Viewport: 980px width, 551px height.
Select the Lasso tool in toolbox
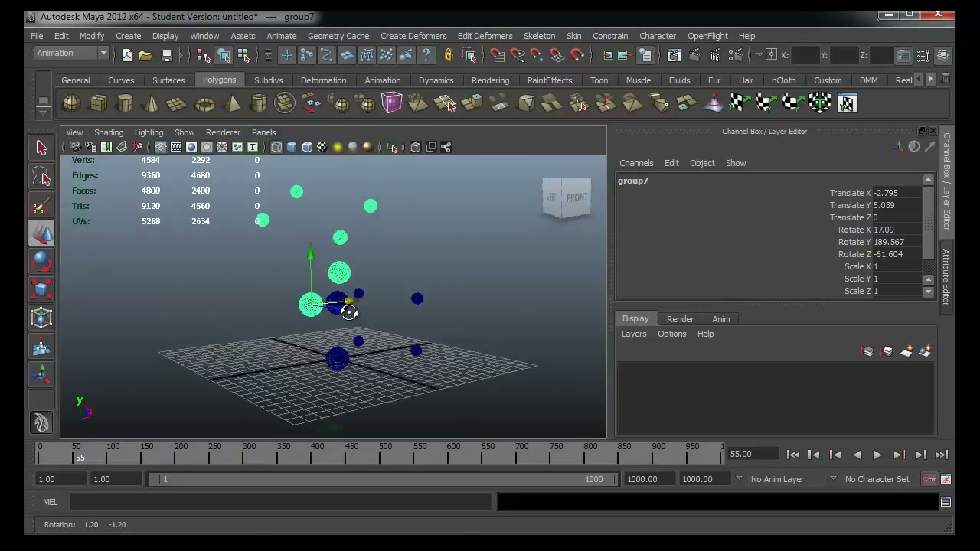pyautogui.click(x=41, y=177)
